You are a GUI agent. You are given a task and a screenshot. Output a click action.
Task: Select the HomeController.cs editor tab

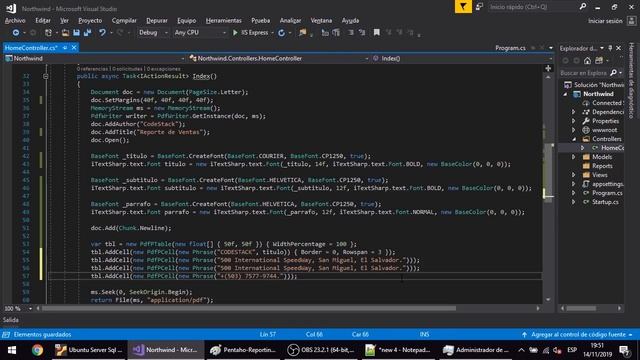point(31,48)
